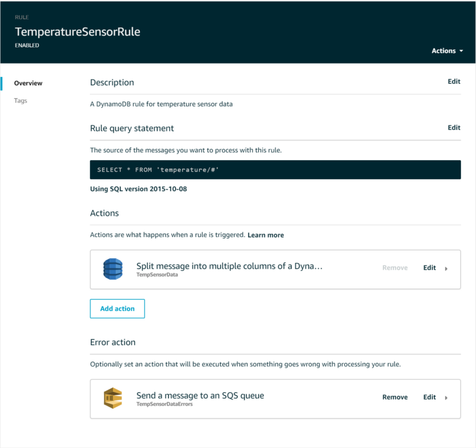Viewport: 476px width, 448px height.
Task: Open the Actions dropdown in header
Action: pyautogui.click(x=447, y=51)
